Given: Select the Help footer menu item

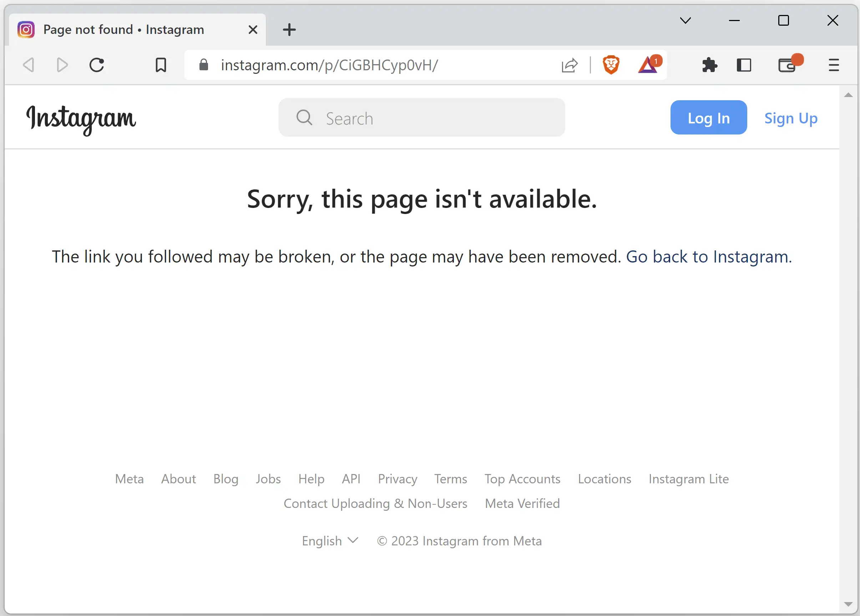Looking at the screenshot, I should pos(311,479).
